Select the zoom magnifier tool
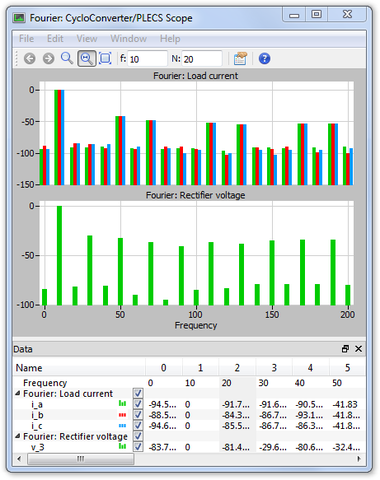Viewport: 380px width, 480px height. click(x=67, y=58)
